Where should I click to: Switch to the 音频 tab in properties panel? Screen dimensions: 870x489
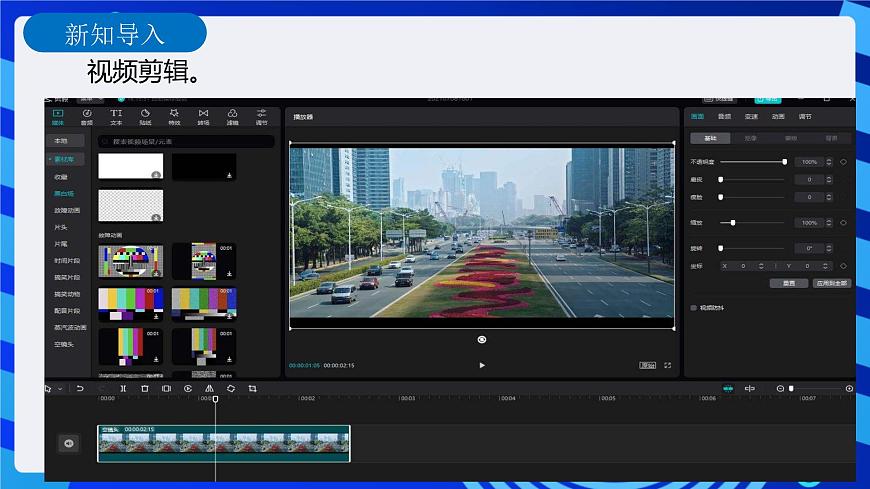pos(724,117)
